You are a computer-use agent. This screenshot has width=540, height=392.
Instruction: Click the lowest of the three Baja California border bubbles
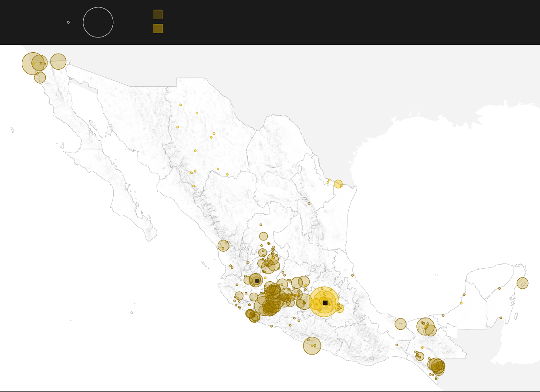(40, 78)
